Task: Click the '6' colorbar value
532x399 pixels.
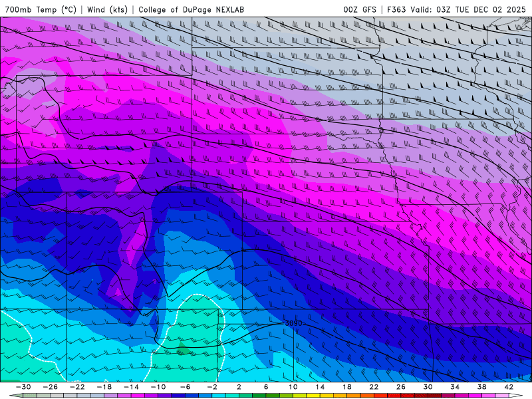Action: 266,387
